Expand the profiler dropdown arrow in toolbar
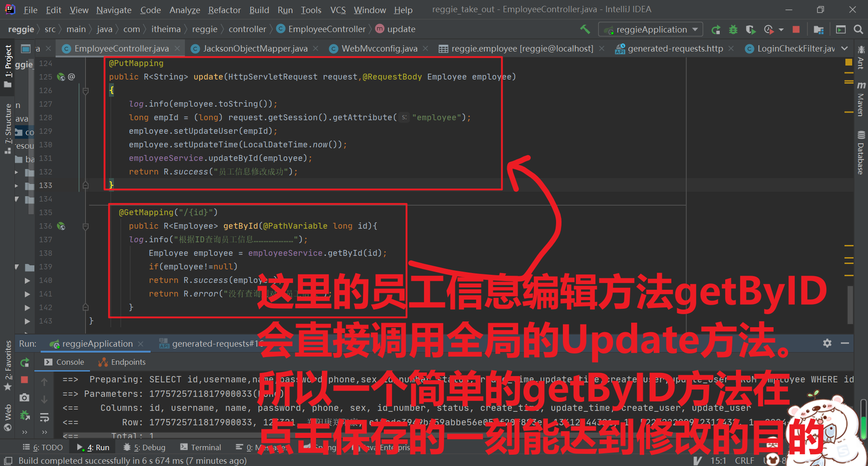This screenshot has height=466, width=868. (781, 30)
